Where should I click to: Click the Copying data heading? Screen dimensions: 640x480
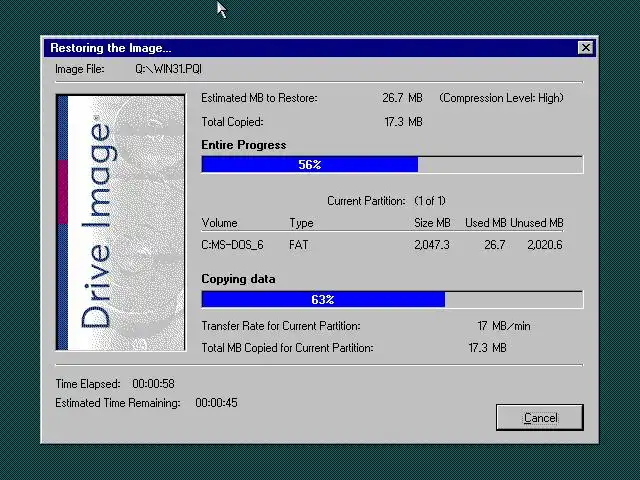tap(238, 279)
